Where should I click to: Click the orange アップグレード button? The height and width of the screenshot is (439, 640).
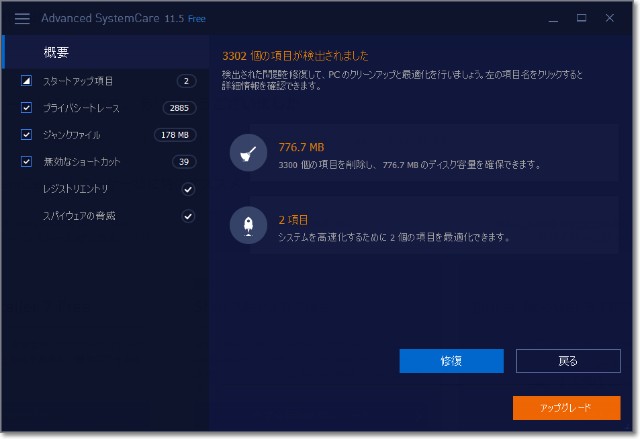click(566, 408)
